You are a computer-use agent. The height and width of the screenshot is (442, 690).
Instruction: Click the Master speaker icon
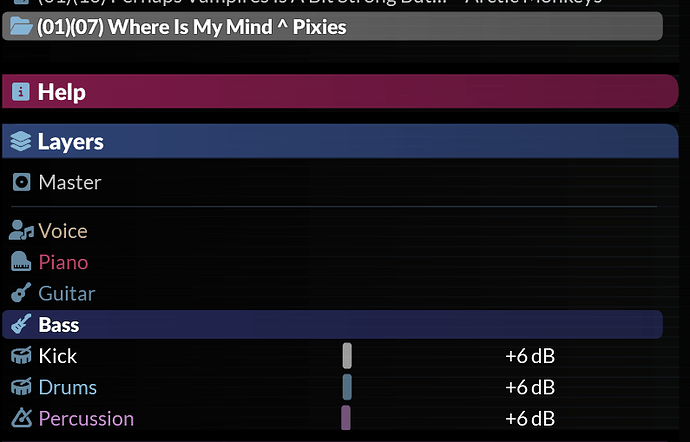22,182
